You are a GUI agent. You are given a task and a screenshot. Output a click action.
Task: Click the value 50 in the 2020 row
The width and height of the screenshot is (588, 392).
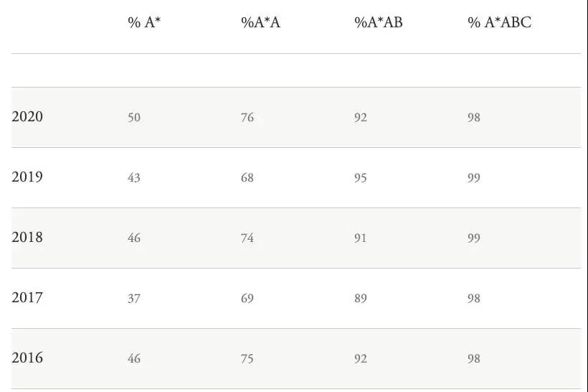pos(134,118)
